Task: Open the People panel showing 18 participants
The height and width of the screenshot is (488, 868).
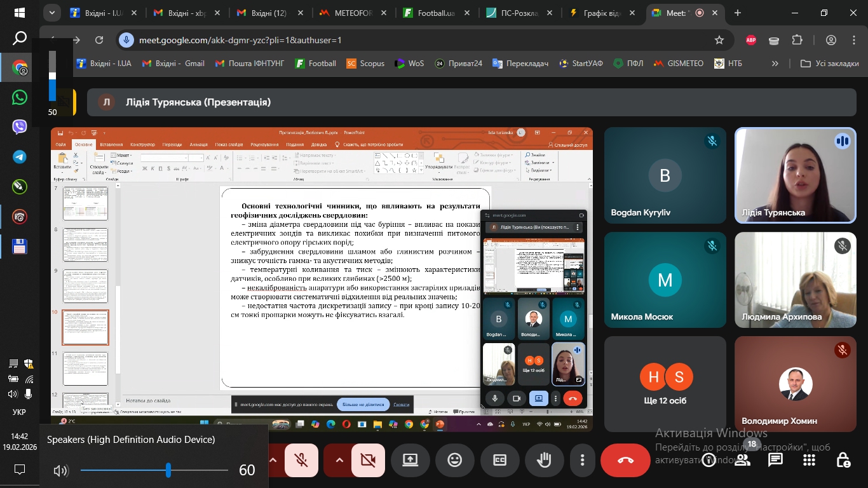Action: (742, 460)
